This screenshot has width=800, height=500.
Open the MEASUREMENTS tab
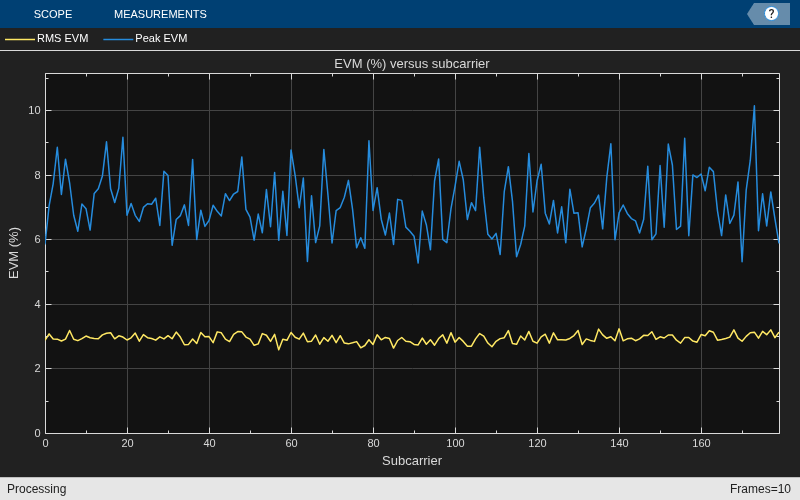pyautogui.click(x=160, y=14)
